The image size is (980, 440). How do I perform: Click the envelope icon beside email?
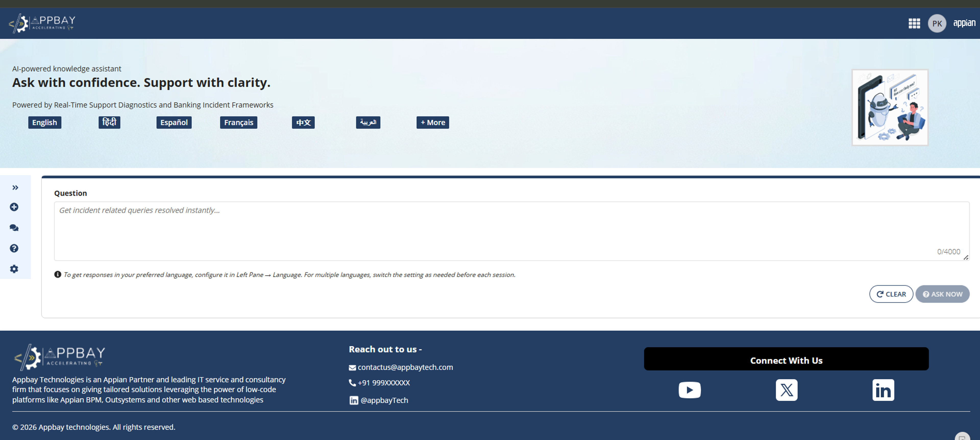pos(352,367)
